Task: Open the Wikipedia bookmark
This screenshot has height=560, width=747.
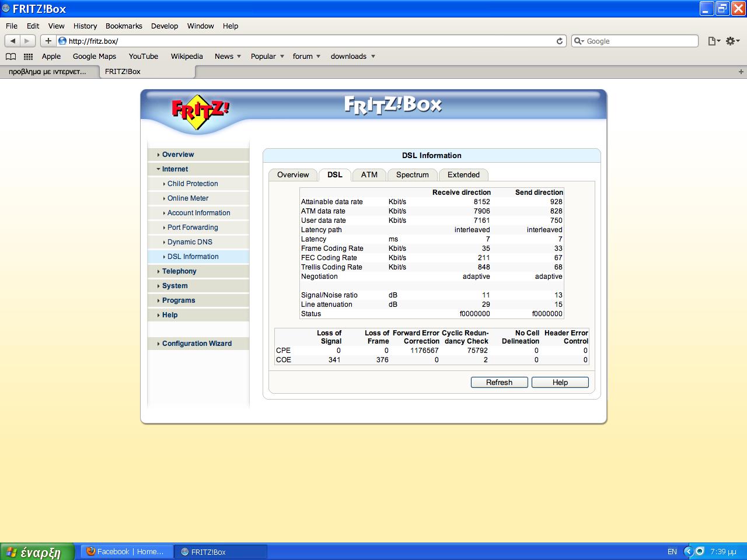Action: point(187,57)
